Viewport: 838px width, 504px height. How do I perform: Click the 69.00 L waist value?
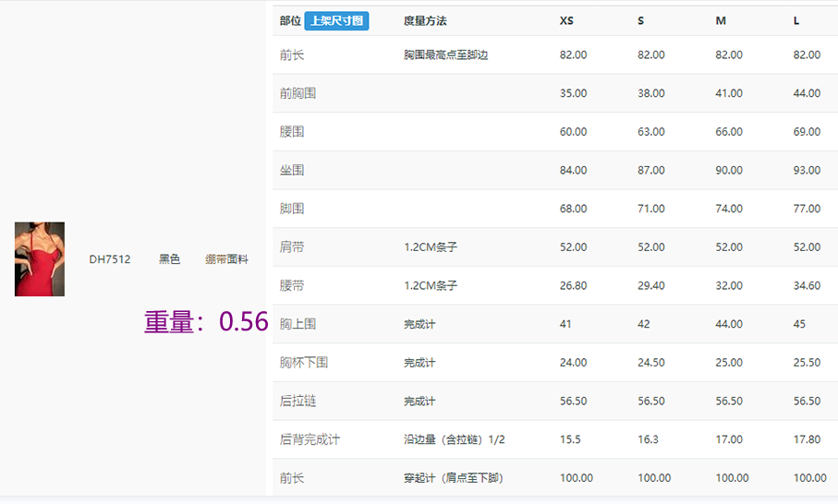(807, 132)
